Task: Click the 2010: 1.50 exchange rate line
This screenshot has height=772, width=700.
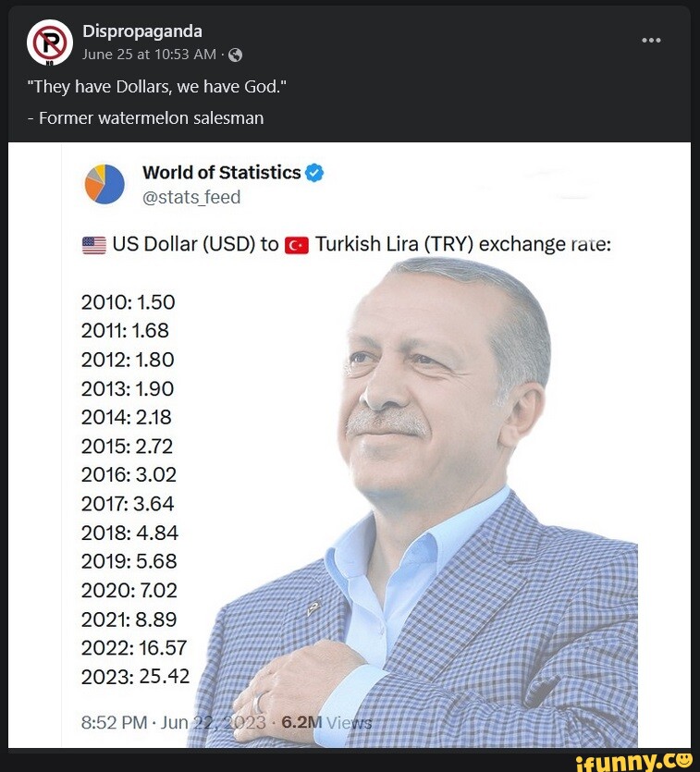Action: (128, 302)
